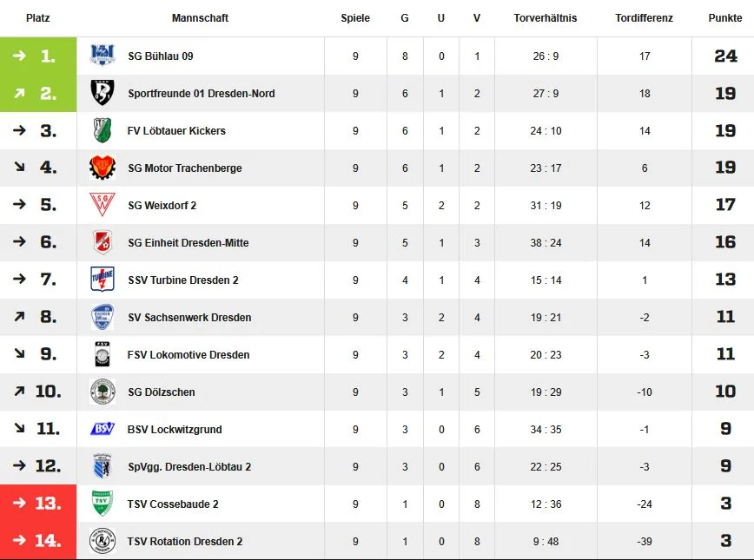Image resolution: width=754 pixels, height=560 pixels.
Task: Click the SSV Turbine Dresden 2 crest
Action: pyautogui.click(x=103, y=280)
